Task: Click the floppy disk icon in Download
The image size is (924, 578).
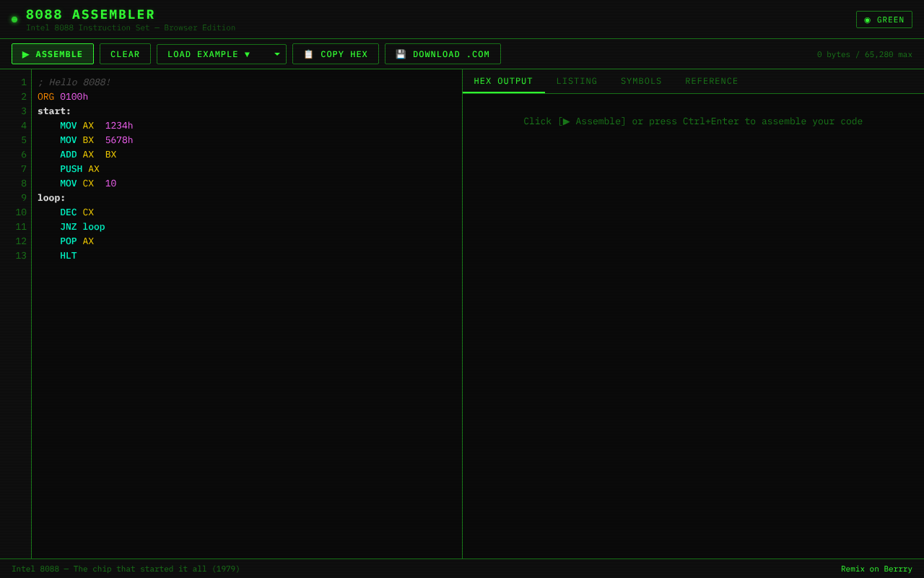Action: coord(401,54)
